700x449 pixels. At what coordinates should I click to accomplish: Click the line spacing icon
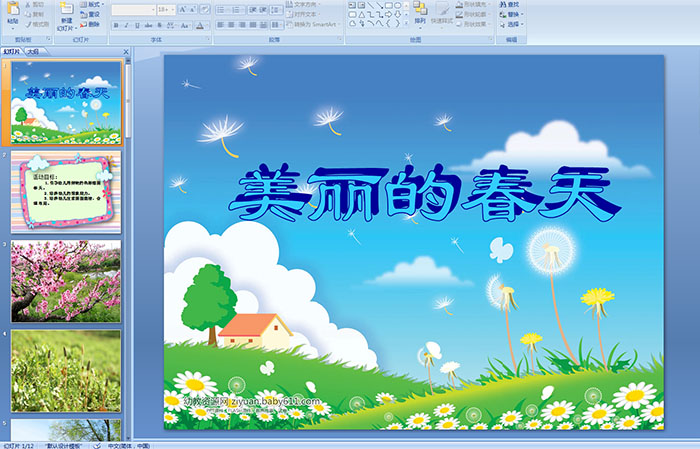click(x=276, y=10)
